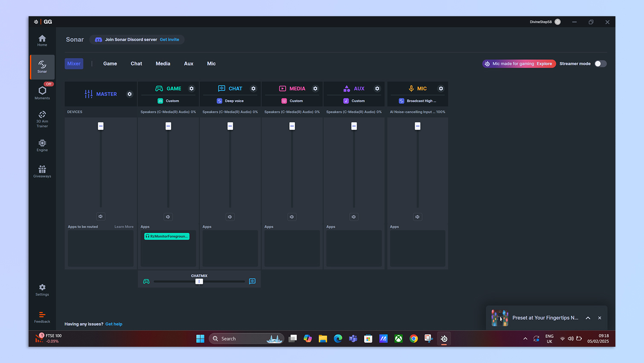Viewport: 644px width, 363px height.
Task: Open the Master channel settings gear
Action: 130,94
